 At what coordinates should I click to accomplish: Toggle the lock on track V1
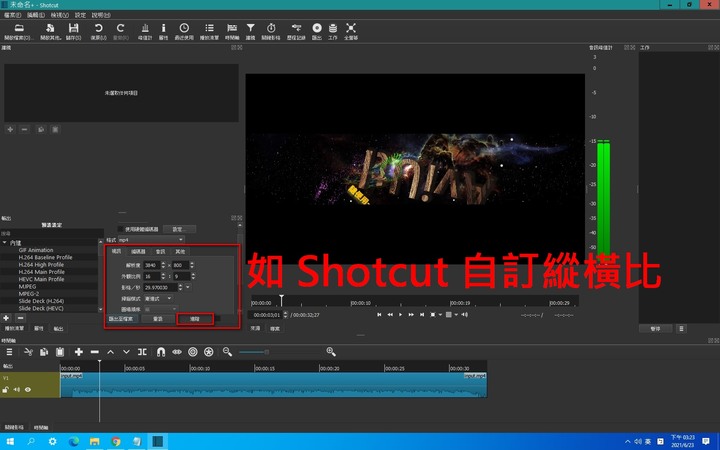pyautogui.click(x=6, y=389)
